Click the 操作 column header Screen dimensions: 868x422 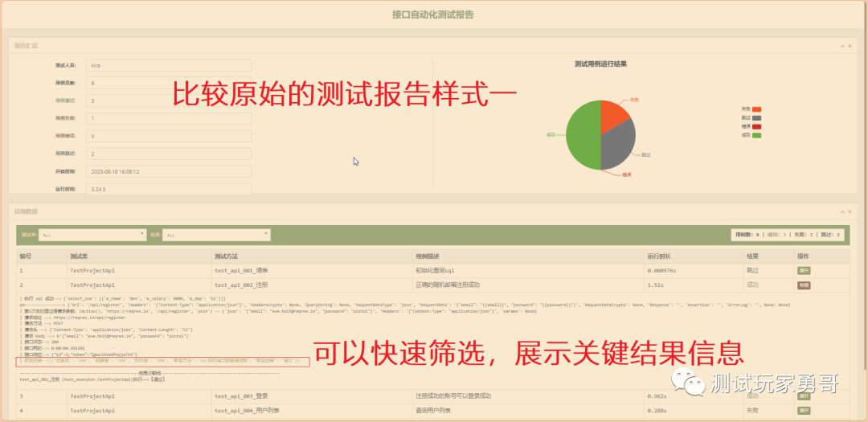[821, 256]
